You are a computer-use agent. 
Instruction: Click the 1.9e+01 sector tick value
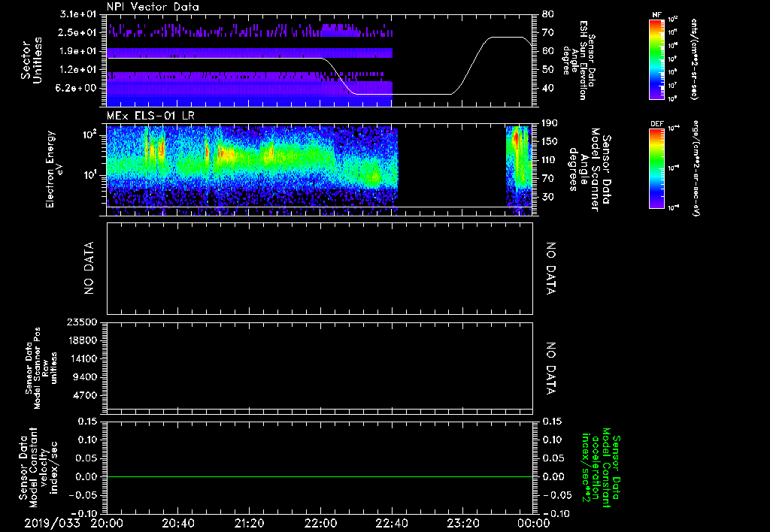(x=78, y=51)
